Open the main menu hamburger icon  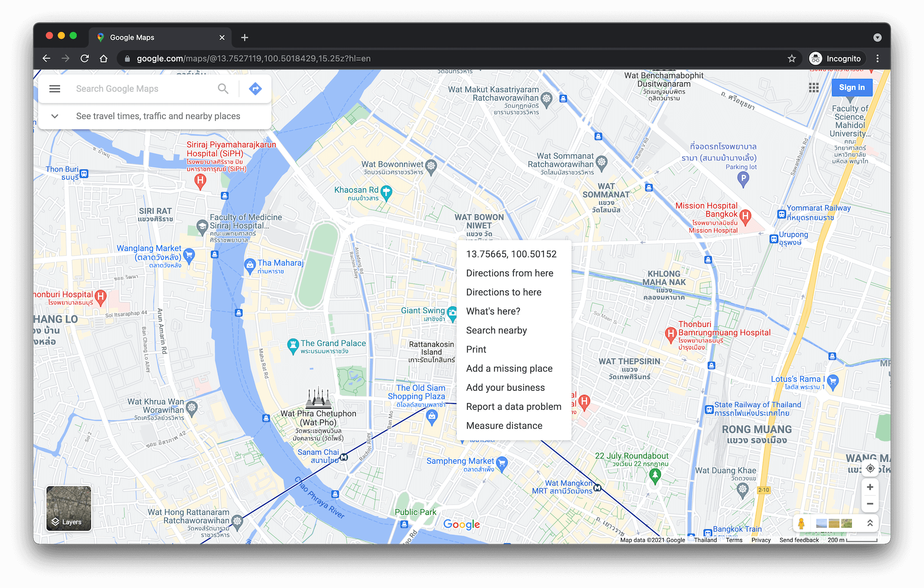pos(55,89)
